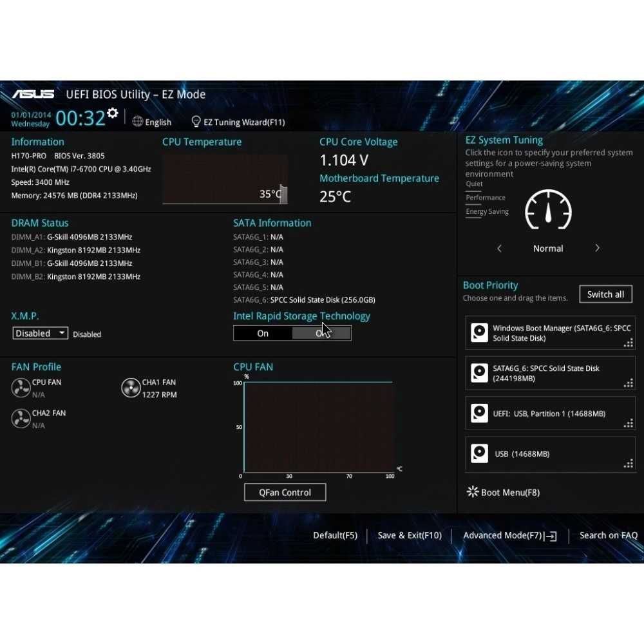Click the USB (14688MB) disk icon
Viewport: 644px width, 644px height.
click(479, 453)
